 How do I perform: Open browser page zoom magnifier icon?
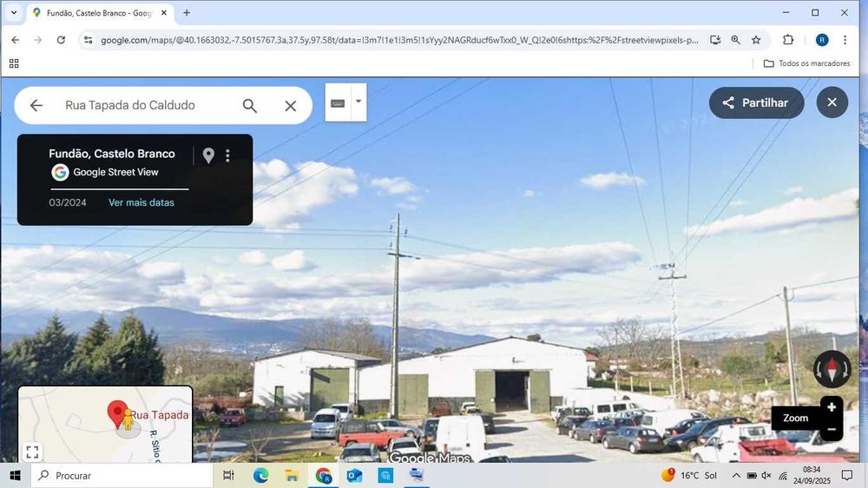[736, 40]
